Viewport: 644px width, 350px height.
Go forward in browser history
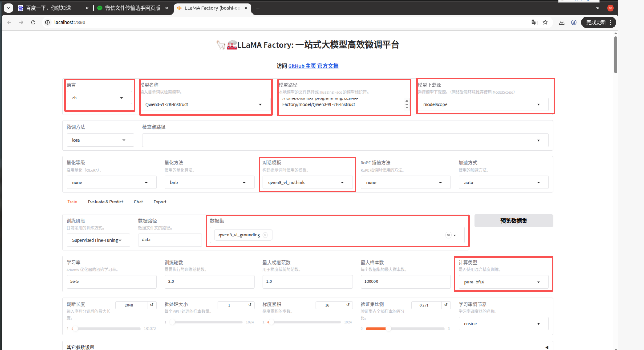[x=21, y=23]
